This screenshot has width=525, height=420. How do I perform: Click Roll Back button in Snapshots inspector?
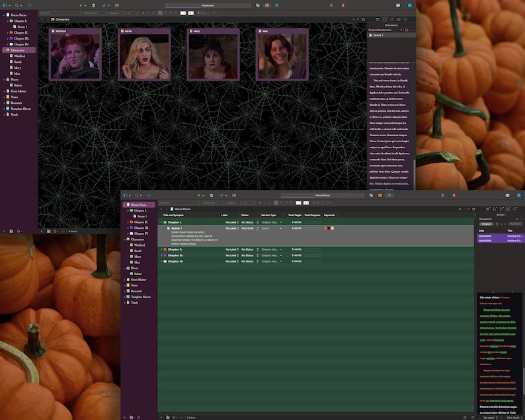(x=516, y=224)
